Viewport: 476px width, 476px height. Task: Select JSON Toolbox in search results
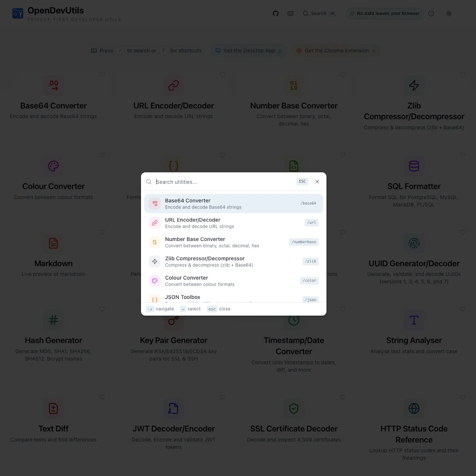[234, 297]
